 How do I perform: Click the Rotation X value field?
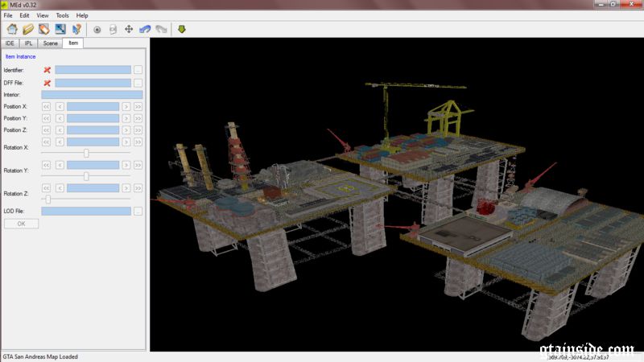[x=93, y=142]
